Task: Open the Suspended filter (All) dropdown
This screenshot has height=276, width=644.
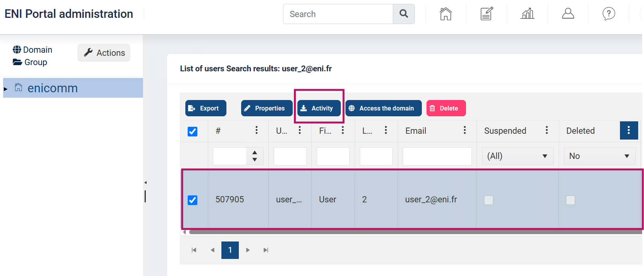Action: coord(518,156)
